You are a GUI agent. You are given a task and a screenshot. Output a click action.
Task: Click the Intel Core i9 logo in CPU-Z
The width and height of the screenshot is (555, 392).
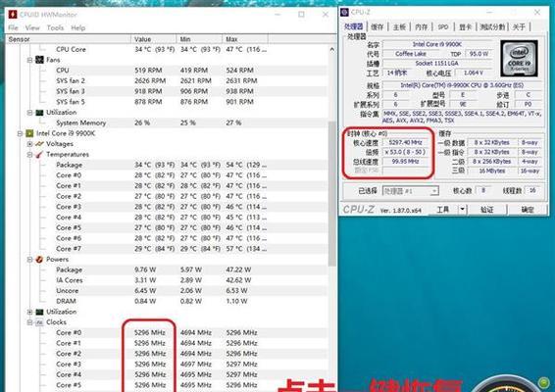click(x=520, y=59)
